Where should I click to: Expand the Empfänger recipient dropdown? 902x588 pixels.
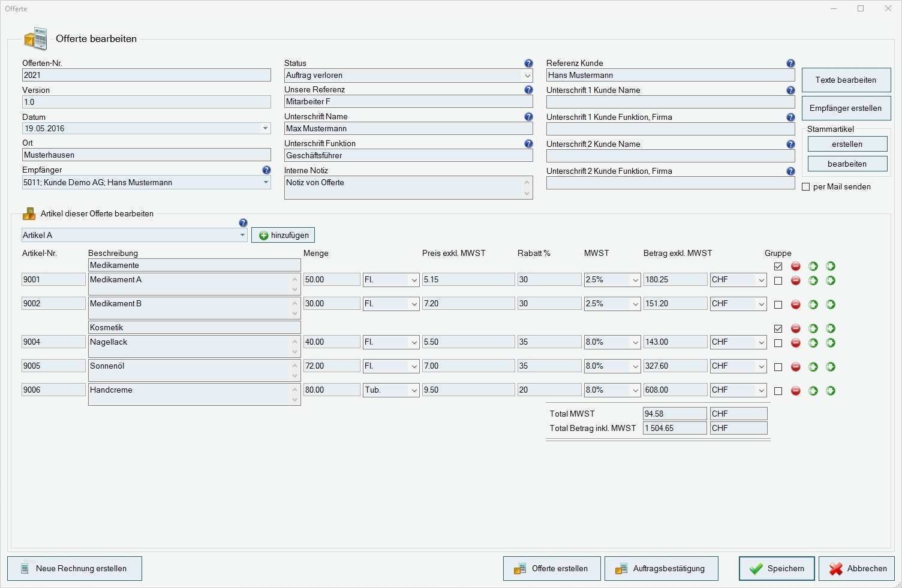266,182
